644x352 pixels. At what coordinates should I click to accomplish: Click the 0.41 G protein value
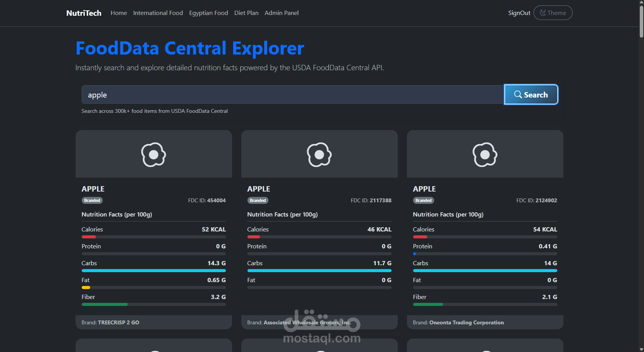coord(548,246)
